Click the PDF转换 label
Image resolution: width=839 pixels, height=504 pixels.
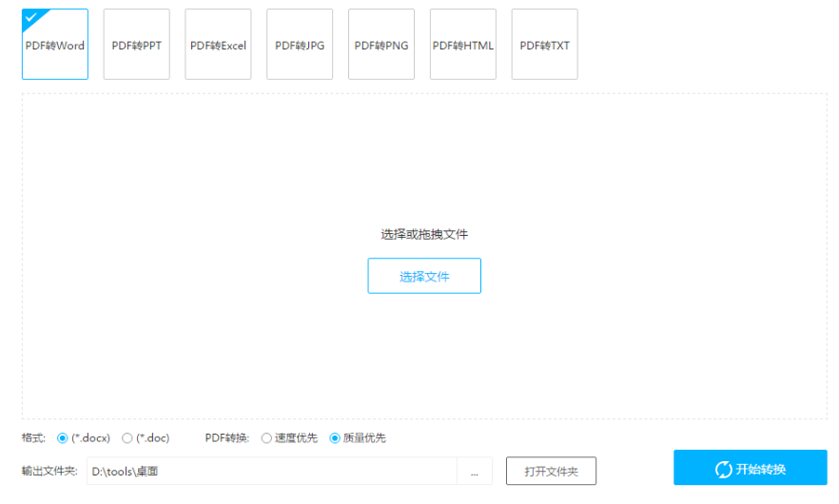point(226,438)
